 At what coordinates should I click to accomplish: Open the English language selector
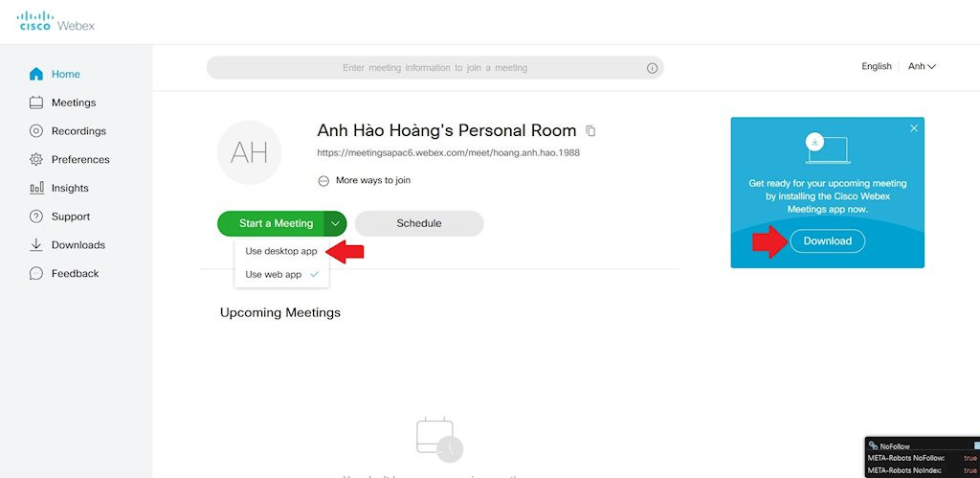pyautogui.click(x=877, y=66)
